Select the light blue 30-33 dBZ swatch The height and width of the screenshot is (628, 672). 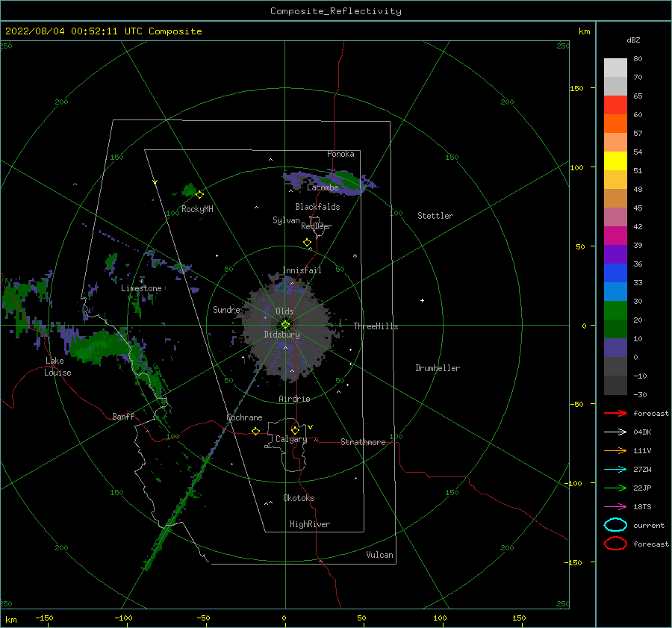coord(615,292)
